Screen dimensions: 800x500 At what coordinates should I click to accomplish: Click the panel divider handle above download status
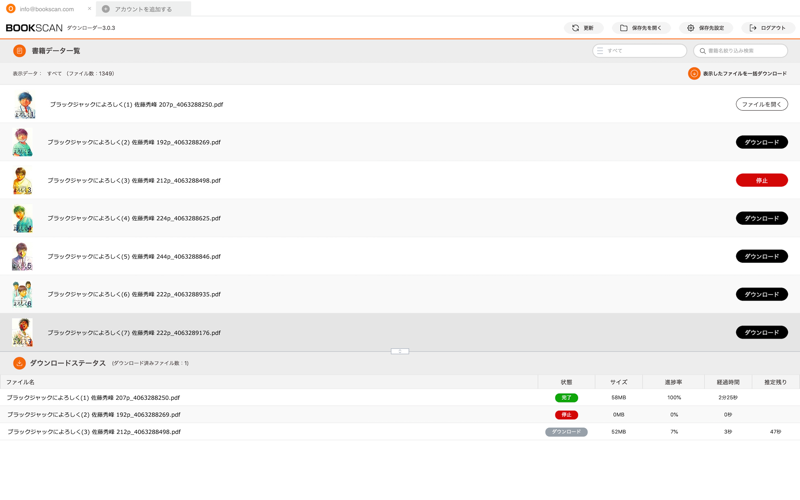400,351
